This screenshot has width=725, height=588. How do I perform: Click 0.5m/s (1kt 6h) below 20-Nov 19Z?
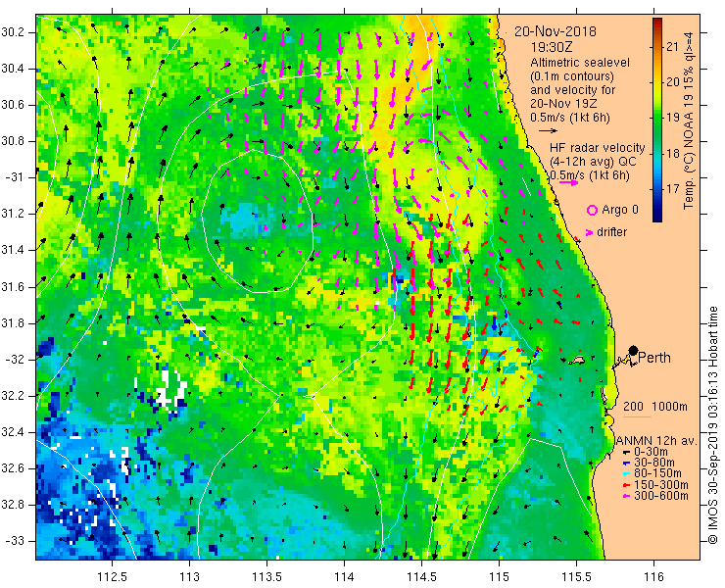(x=570, y=118)
